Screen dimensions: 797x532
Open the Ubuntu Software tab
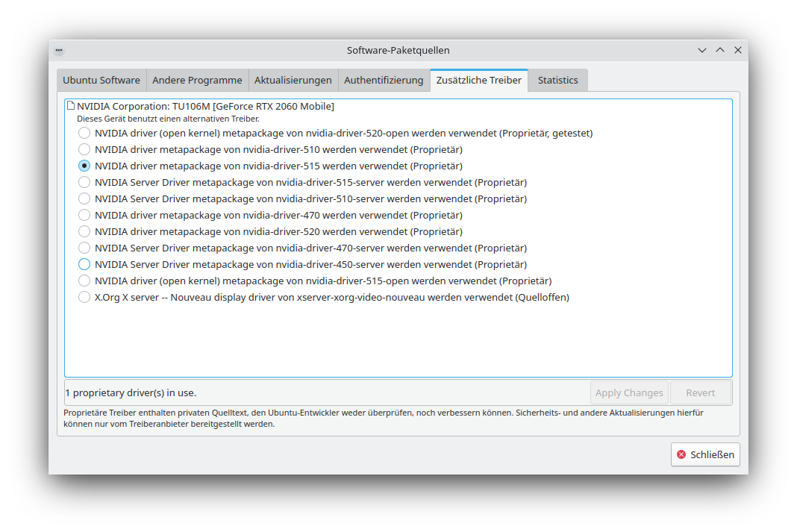(101, 81)
